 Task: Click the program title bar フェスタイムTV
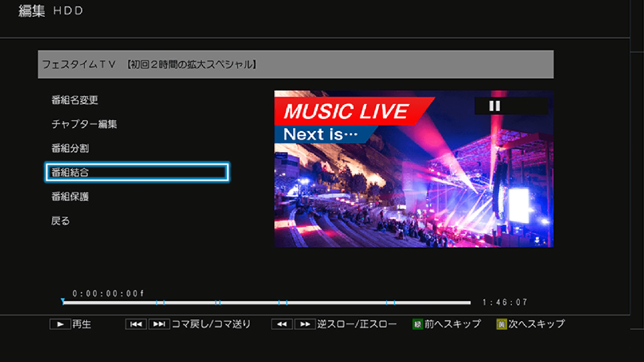tap(295, 64)
